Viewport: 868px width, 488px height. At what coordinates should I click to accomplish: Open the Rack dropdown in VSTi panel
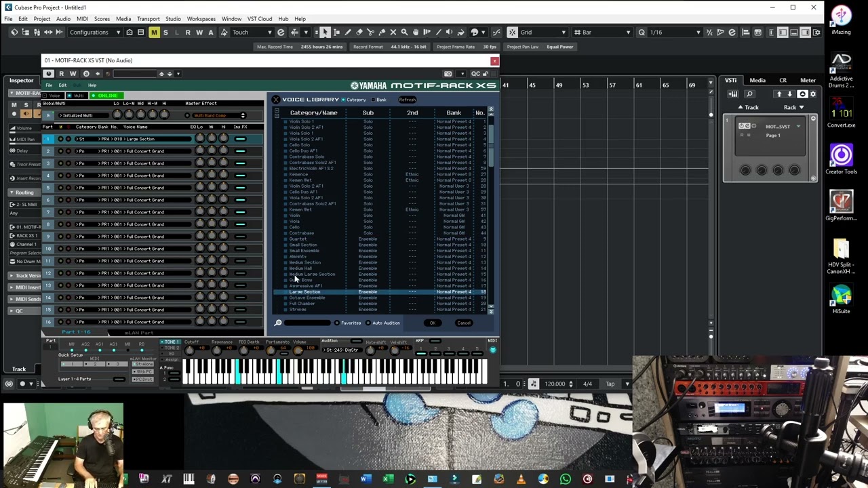[x=793, y=107]
